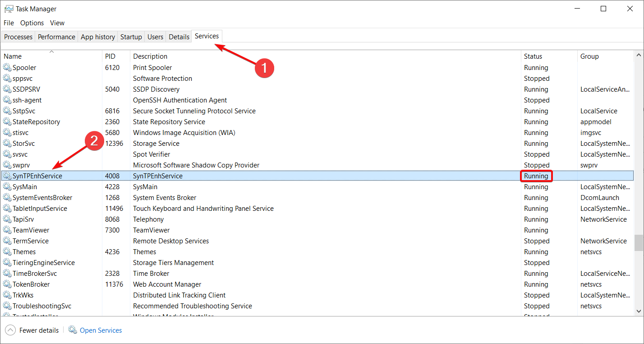644x344 pixels.
Task: Sort services by the Name column header
Action: [13, 56]
